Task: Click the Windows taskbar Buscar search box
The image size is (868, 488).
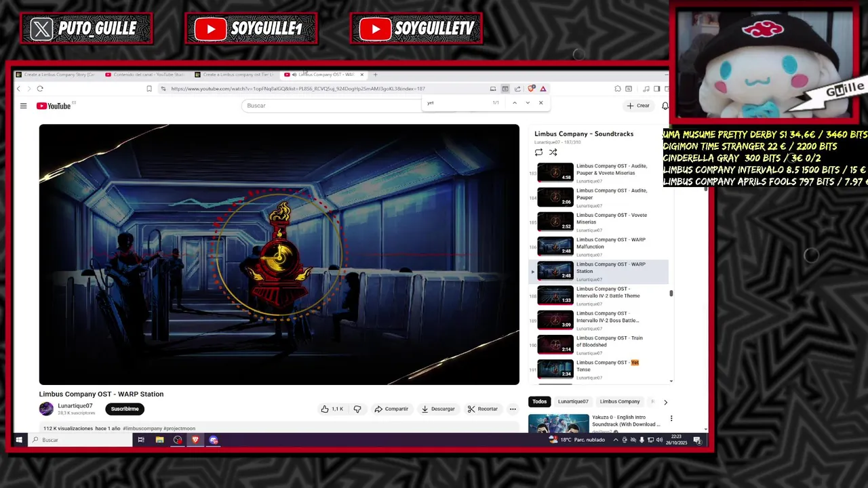Action: 81,440
